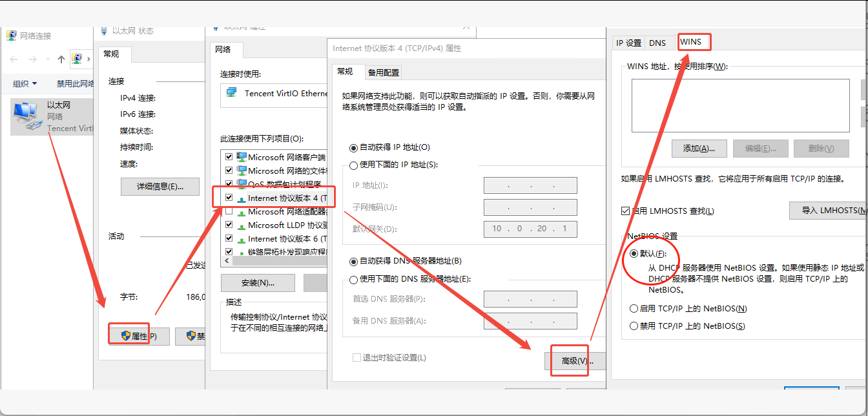Check the Microsoft 网络适配器 checkbox
Screen dimensions: 868x416
pyautogui.click(x=229, y=211)
